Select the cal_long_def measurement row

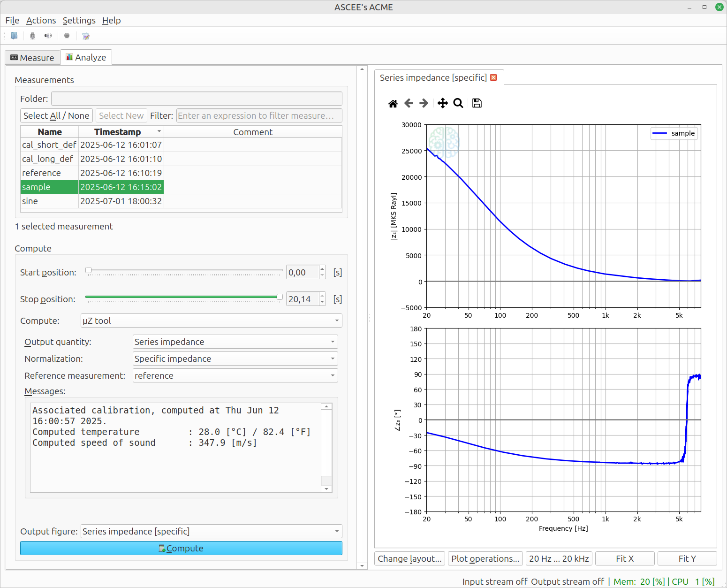[x=181, y=159]
